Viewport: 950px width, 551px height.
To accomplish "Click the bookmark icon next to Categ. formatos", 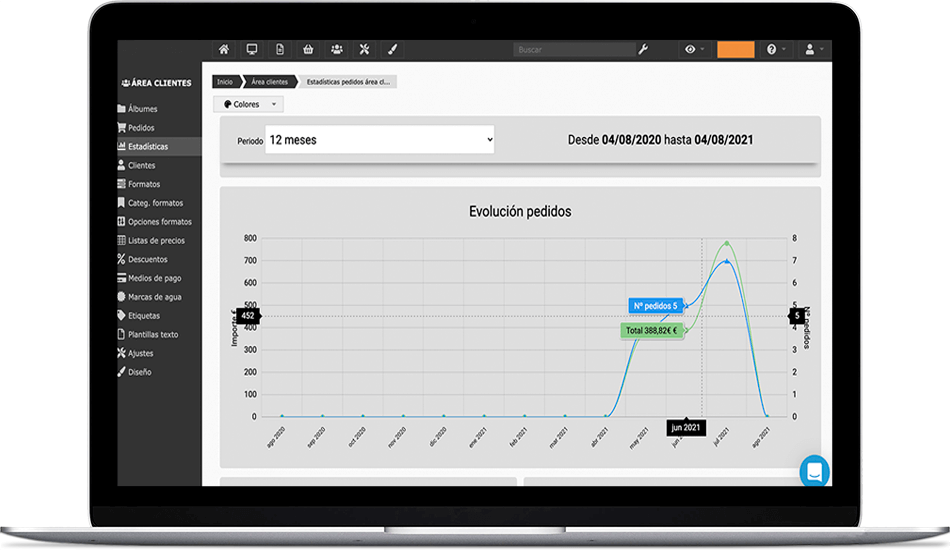I will coord(121,202).
